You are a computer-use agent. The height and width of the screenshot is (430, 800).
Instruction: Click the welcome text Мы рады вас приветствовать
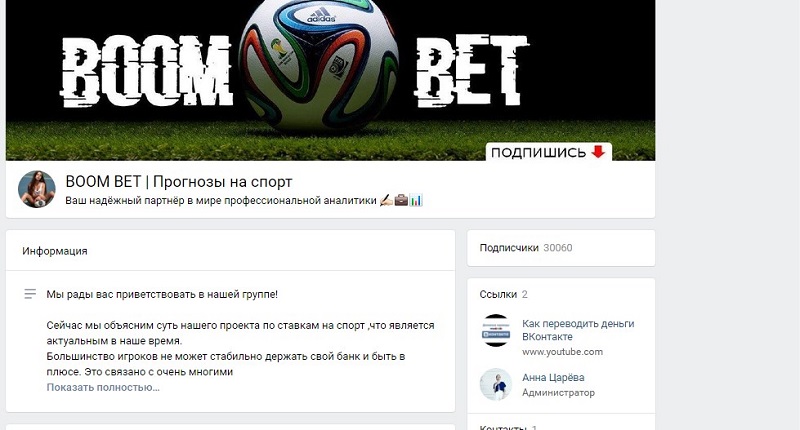(x=162, y=294)
